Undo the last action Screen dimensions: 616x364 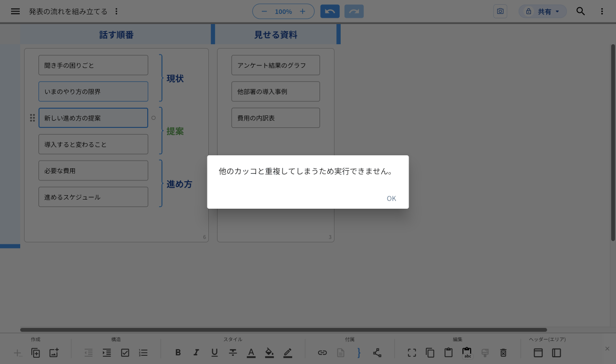pos(330,11)
